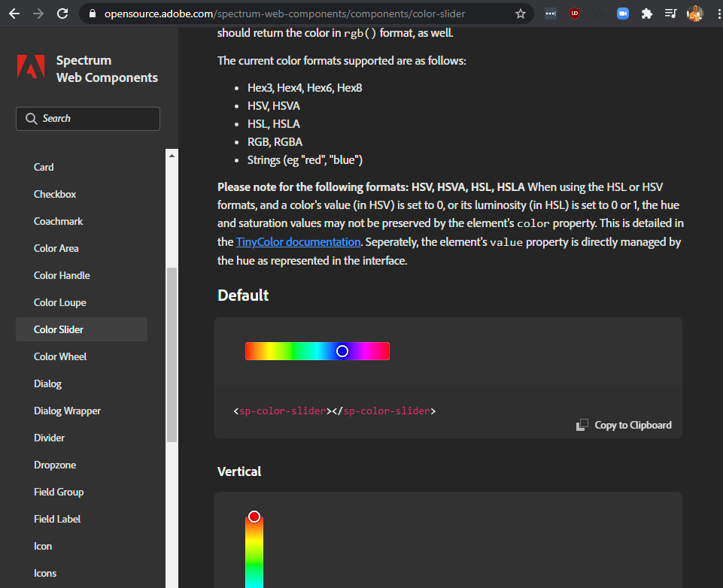This screenshot has height=588, width=723.
Task: Click the Zoom camera extension icon
Action: [x=622, y=14]
